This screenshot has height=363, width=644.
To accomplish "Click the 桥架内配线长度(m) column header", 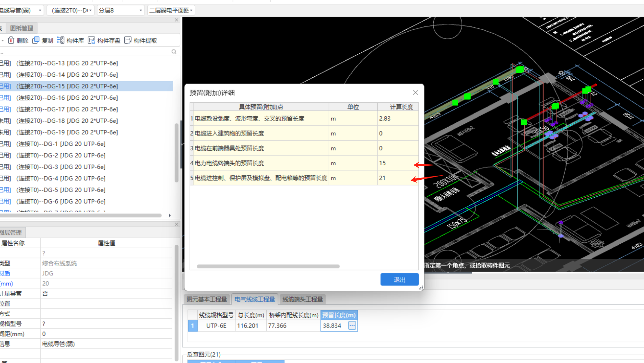I will [294, 315].
